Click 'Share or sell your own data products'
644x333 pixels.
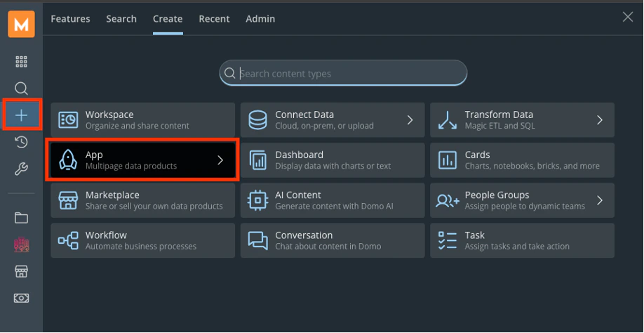tap(154, 207)
